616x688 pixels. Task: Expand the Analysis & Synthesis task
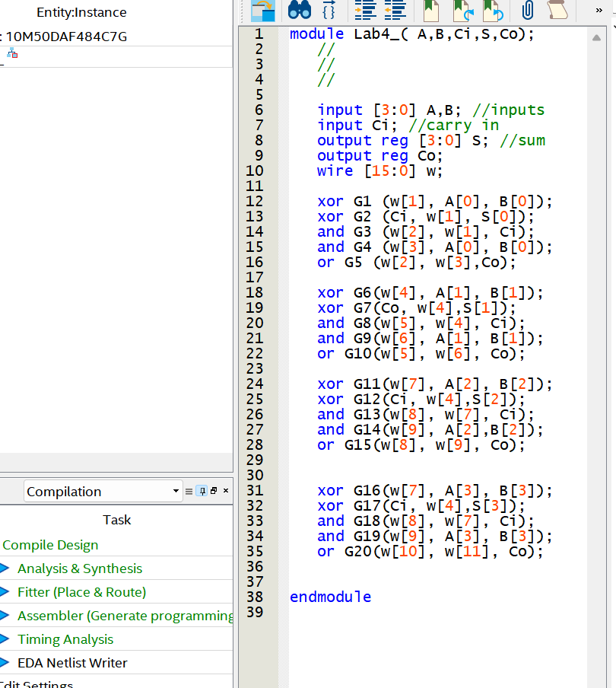click(5, 569)
